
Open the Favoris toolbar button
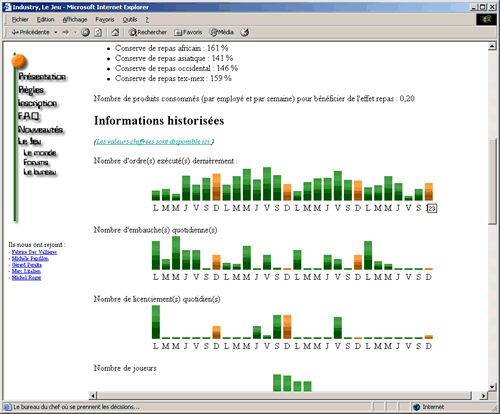point(188,32)
